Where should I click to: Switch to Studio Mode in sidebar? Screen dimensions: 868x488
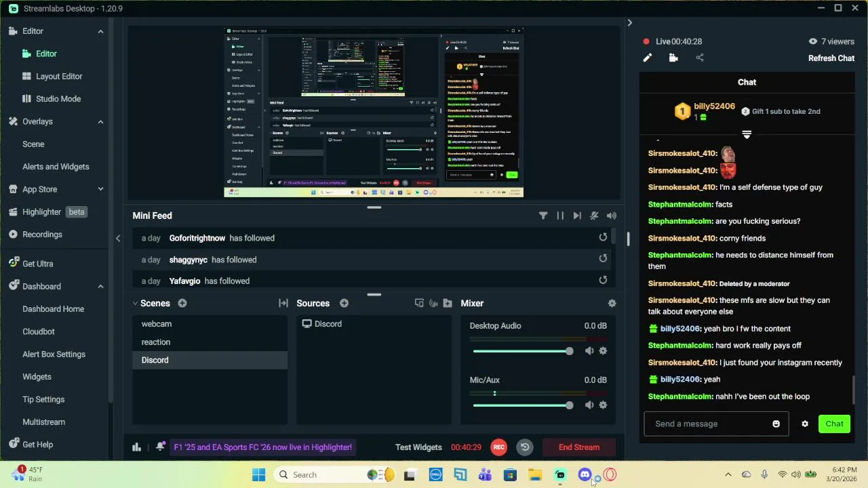(58, 99)
